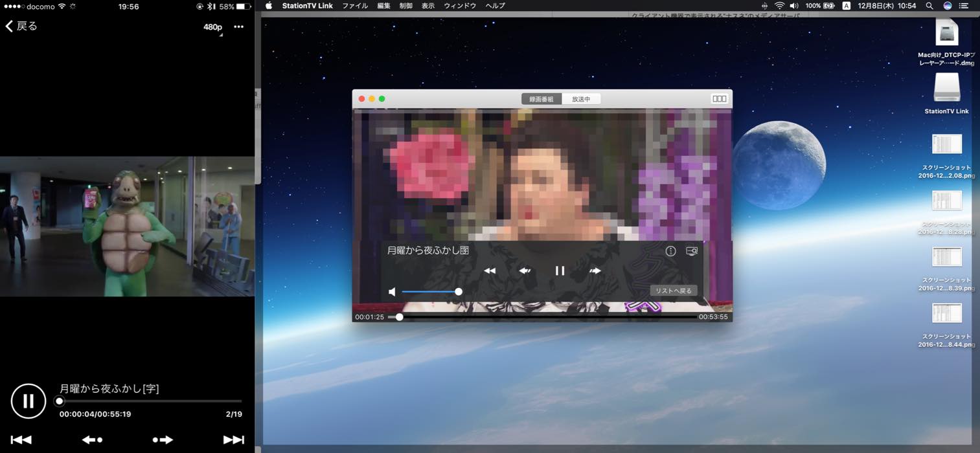Open the display settings icon beside info

pos(692,251)
